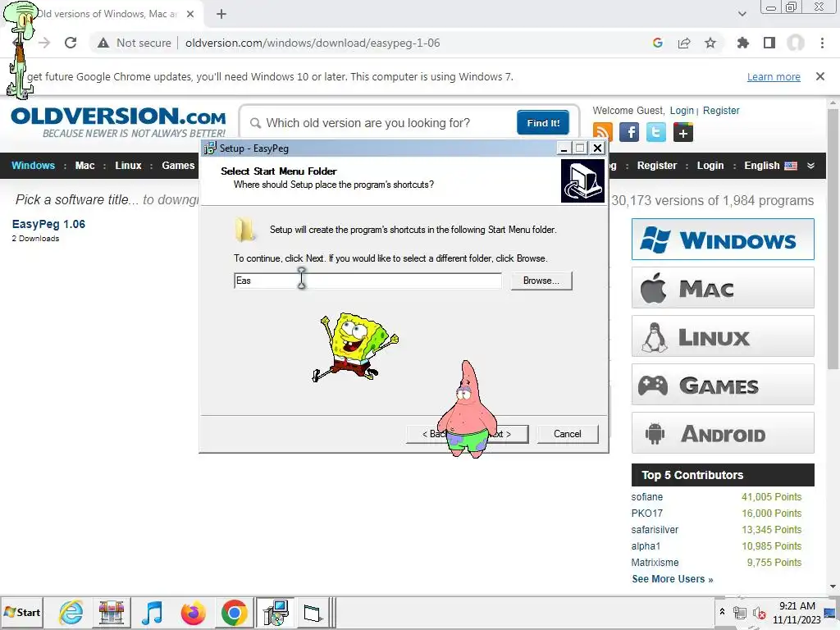Select the Android platform banner

[x=723, y=433]
